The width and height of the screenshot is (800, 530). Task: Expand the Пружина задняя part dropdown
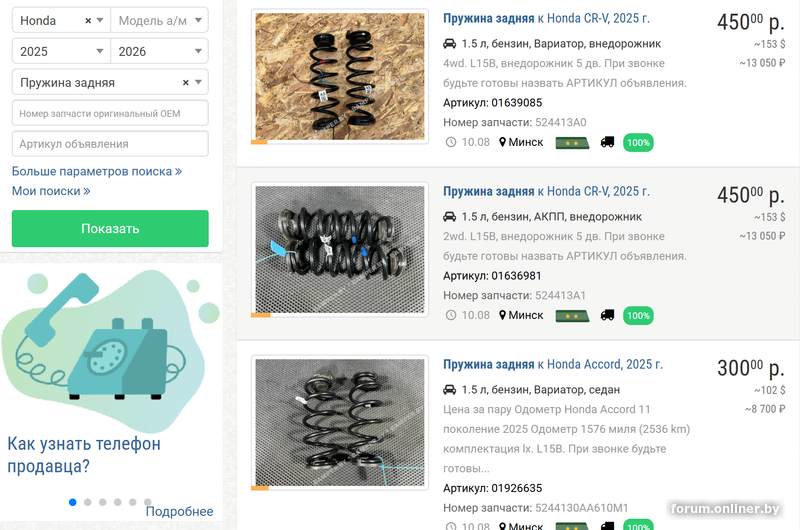point(198,82)
